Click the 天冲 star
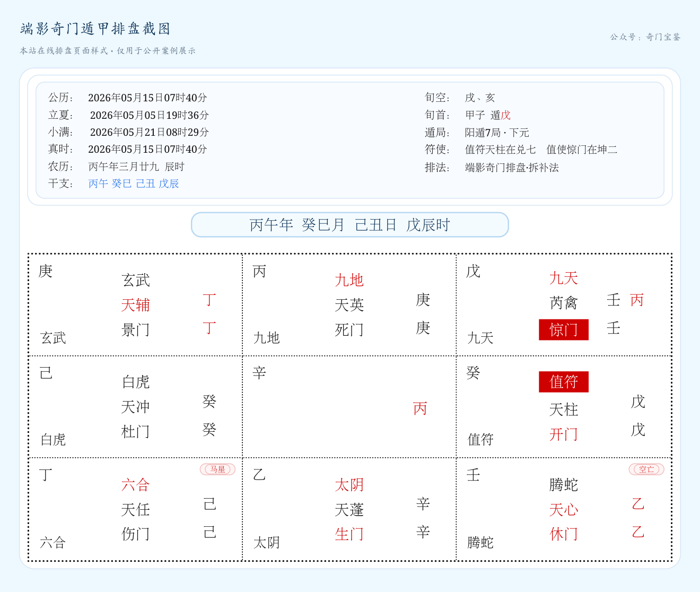This screenshot has height=592, width=700. [136, 407]
